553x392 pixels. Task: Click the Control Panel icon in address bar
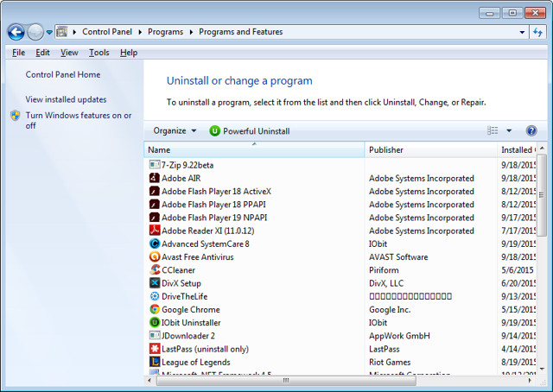tap(61, 32)
